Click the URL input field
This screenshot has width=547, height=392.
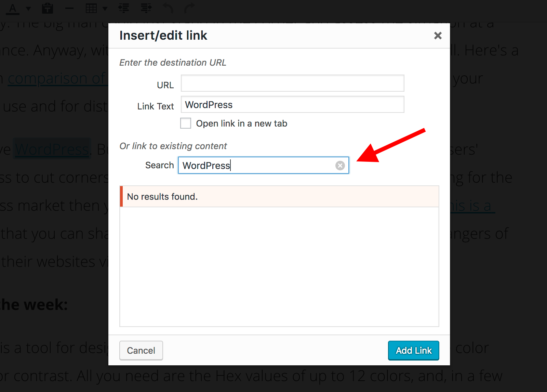293,83
